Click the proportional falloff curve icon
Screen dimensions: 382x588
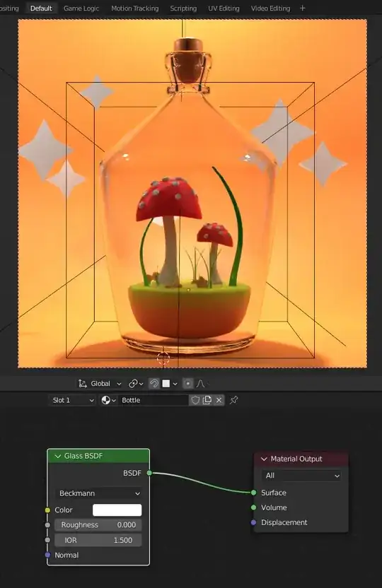[200, 384]
